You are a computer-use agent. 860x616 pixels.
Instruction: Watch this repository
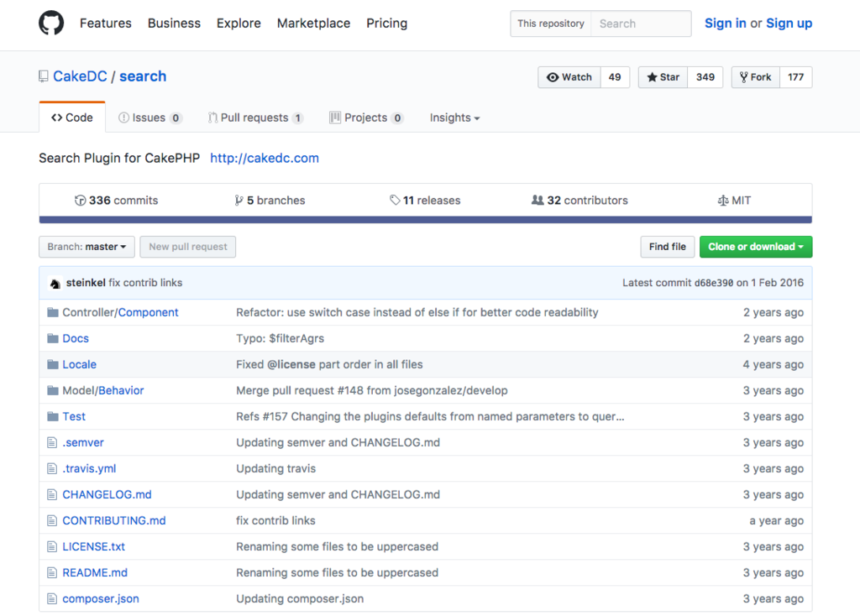pos(569,77)
